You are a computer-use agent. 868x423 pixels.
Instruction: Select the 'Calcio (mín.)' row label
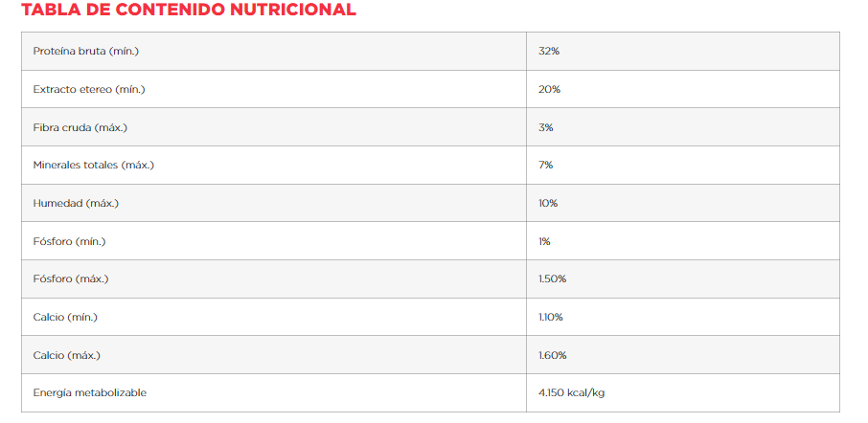[65, 317]
